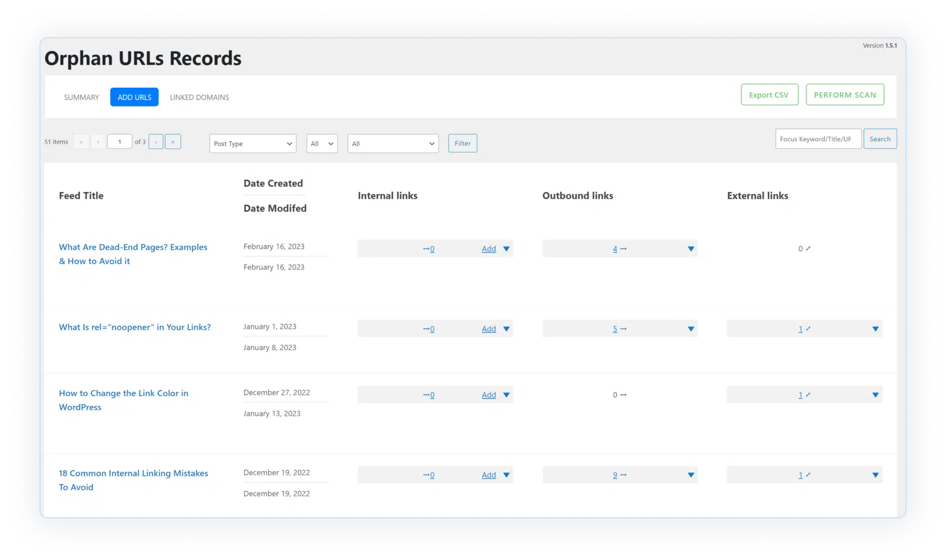Expand internal links arrow for Dead-End Pages row
The width and height of the screenshot is (946, 560).
(506, 249)
